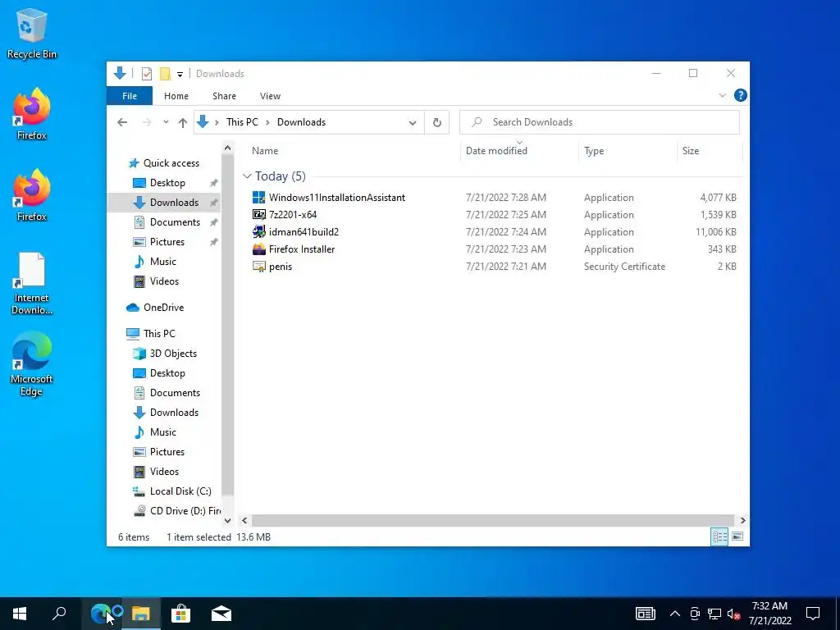Launch Microsoft Edge from the taskbar
840x630 pixels.
coord(101,614)
